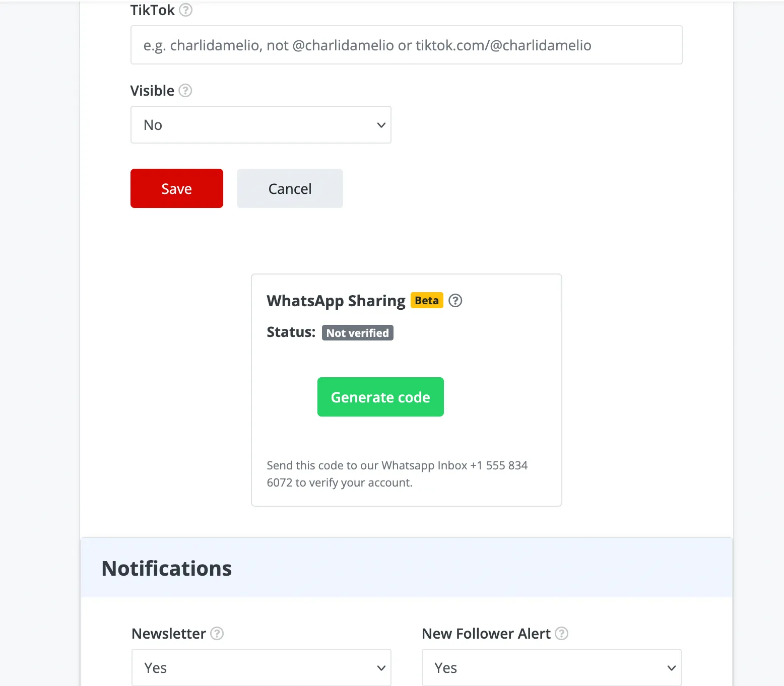Click the Notifications section header
The width and height of the screenshot is (784, 686).
click(x=166, y=568)
